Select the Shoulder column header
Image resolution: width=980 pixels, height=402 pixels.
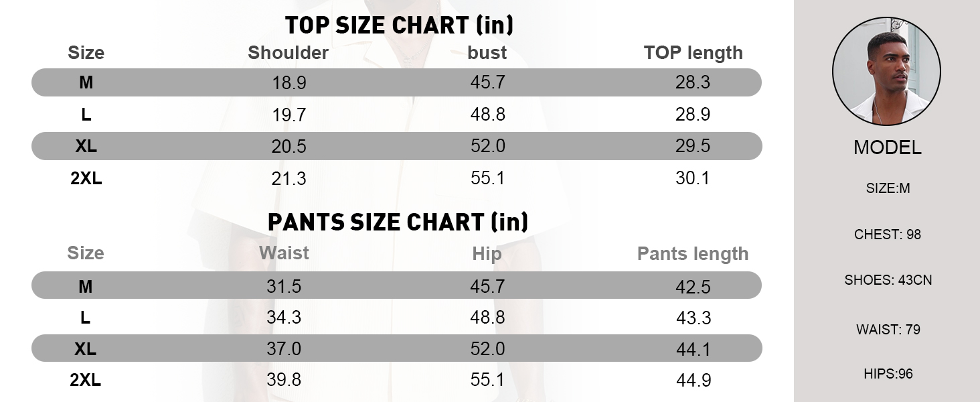(x=288, y=53)
